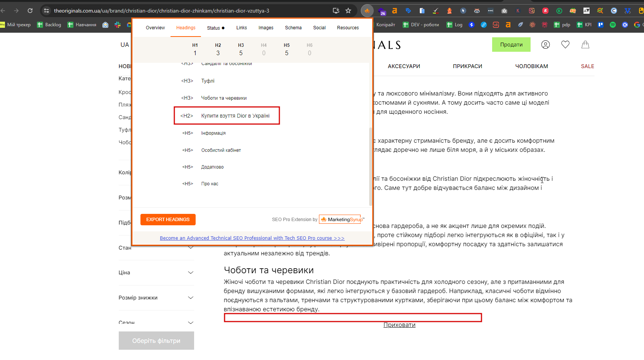Open the cursor pointer extension icon
This screenshot has height=360, width=644.
point(463,11)
